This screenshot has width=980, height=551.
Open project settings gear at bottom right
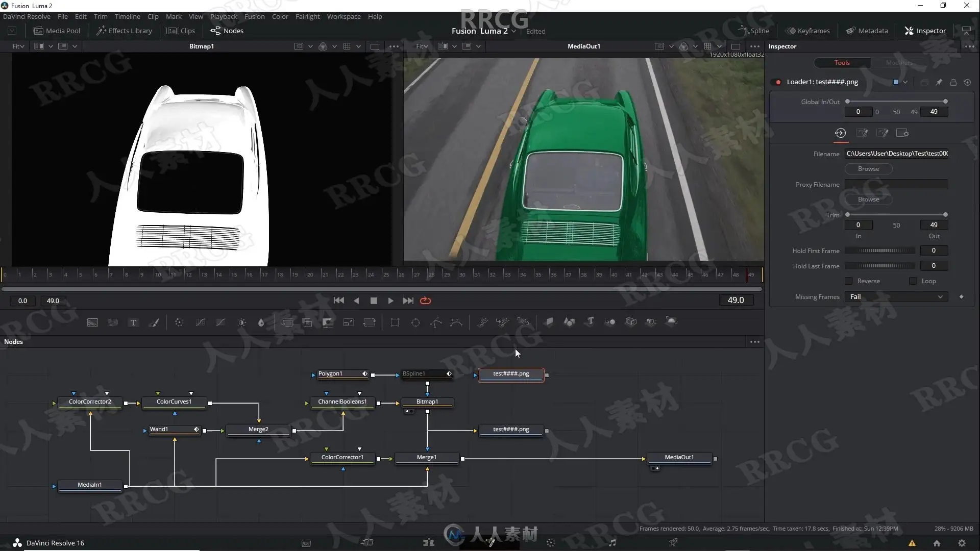coord(962,543)
